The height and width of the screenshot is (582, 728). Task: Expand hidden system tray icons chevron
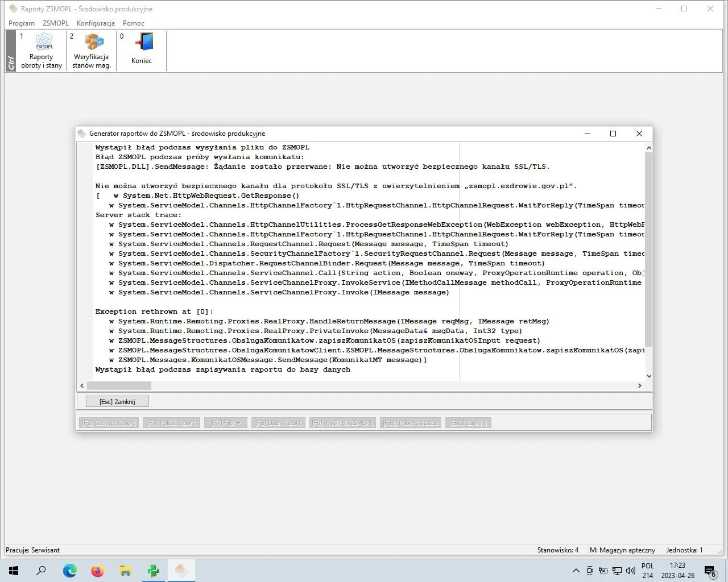[576, 571]
